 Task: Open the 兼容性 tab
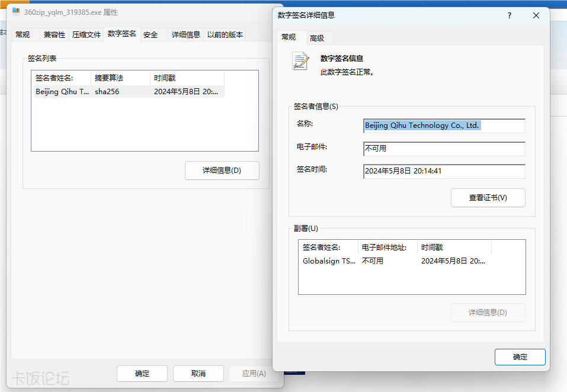coord(54,35)
